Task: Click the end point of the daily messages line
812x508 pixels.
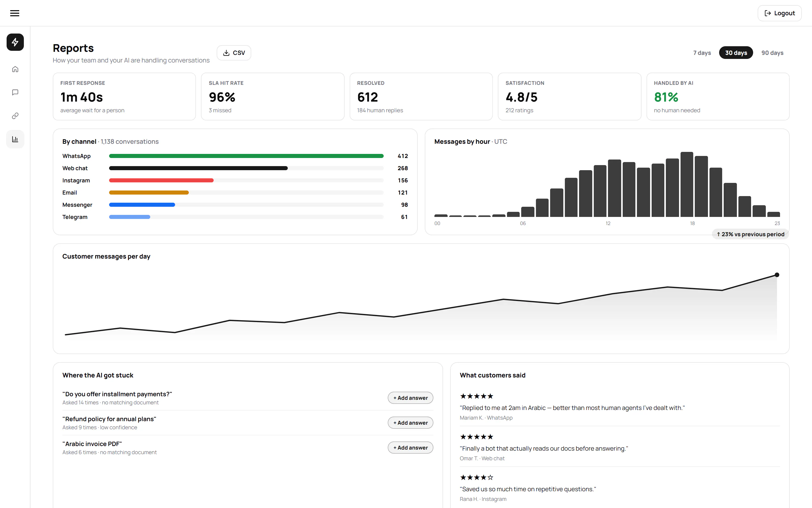Action: pyautogui.click(x=777, y=275)
